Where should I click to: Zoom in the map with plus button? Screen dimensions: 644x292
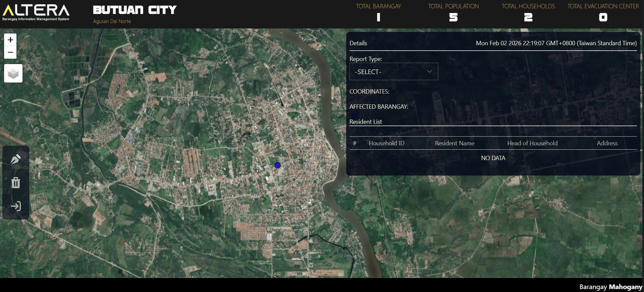click(x=10, y=40)
